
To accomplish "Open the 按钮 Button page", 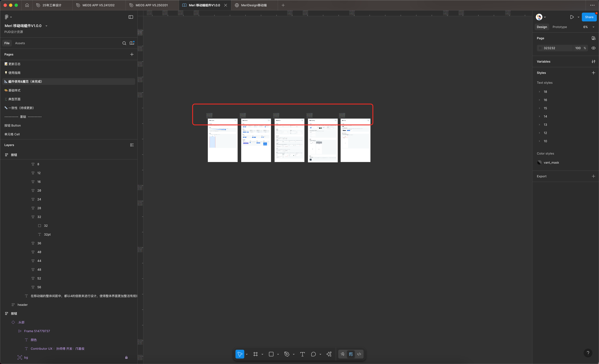I will (x=69, y=126).
